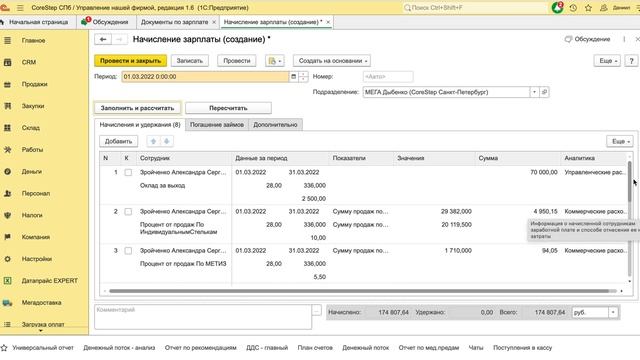Select Погашение займов tab

(217, 124)
